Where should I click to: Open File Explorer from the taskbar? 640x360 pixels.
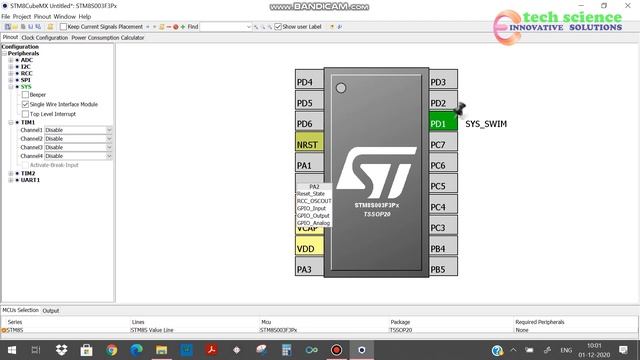click(161, 350)
